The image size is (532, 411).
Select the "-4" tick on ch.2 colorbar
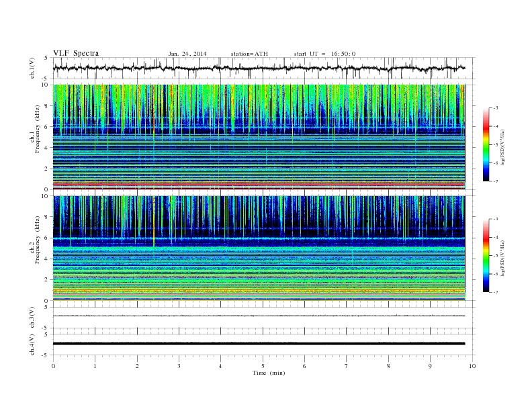coord(496,237)
